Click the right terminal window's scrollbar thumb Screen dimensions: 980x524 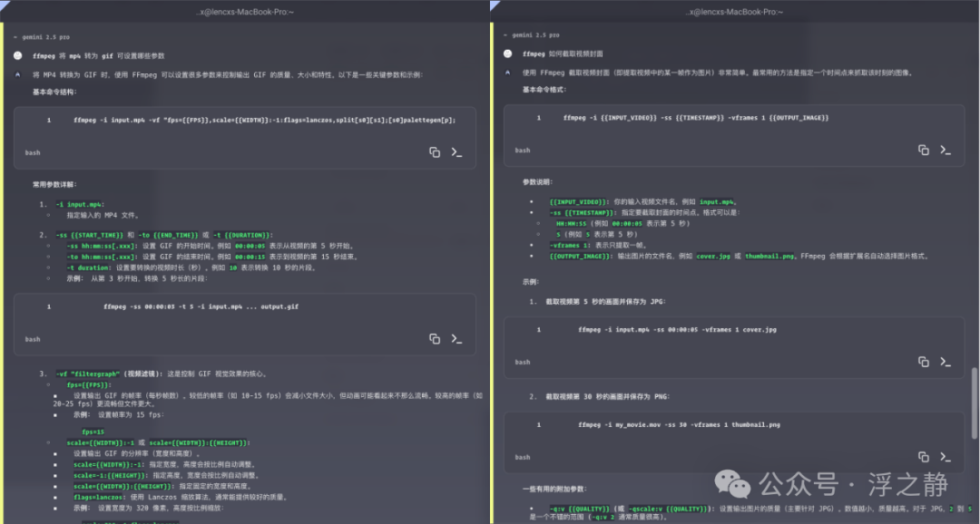[x=975, y=403]
